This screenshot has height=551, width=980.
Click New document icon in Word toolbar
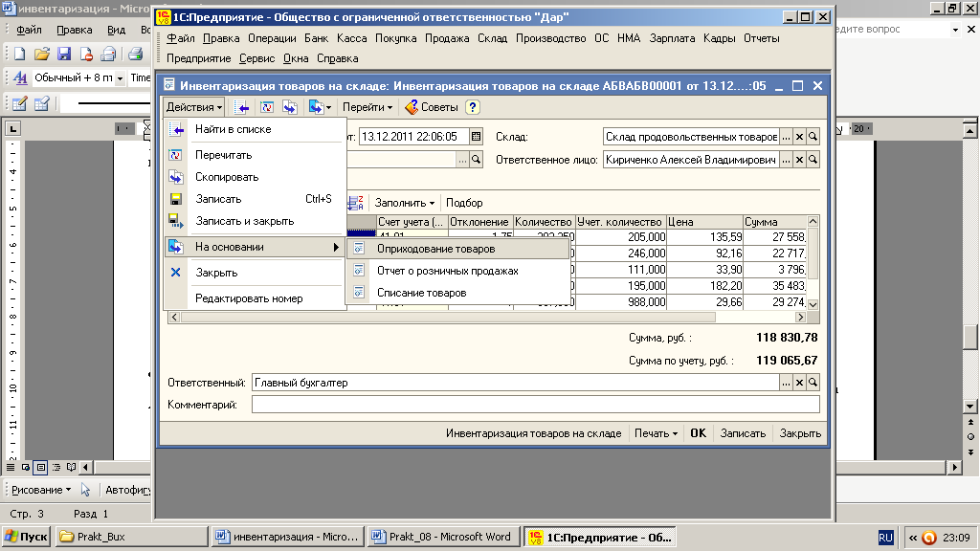19,55
